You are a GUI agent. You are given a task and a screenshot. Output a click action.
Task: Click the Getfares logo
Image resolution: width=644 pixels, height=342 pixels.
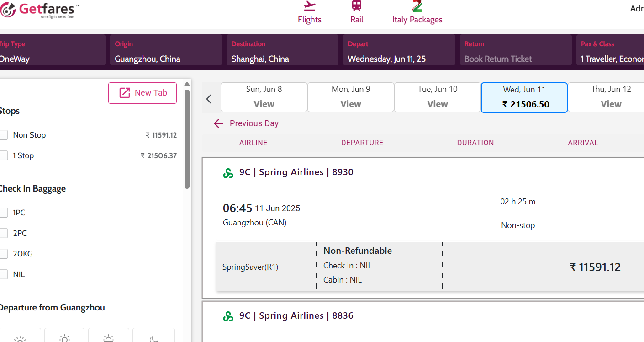[x=40, y=10]
